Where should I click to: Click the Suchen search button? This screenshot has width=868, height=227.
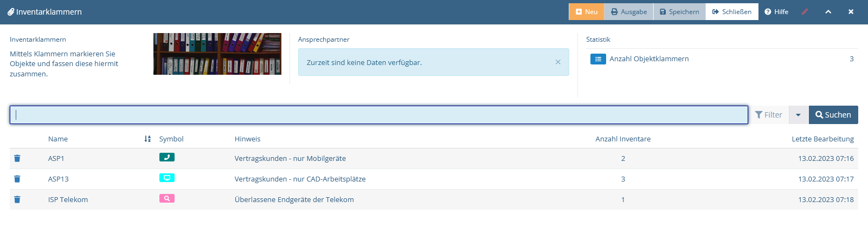[x=833, y=115]
